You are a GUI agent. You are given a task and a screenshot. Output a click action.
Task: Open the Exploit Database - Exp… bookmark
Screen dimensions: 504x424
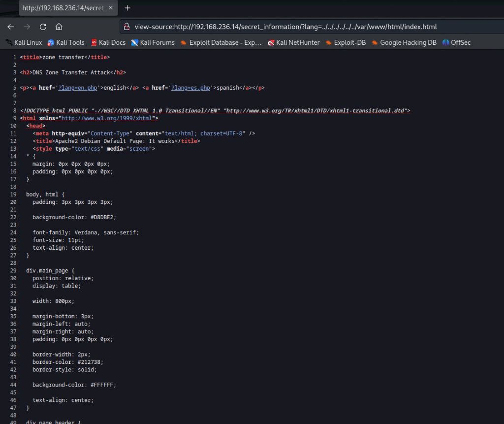point(221,42)
